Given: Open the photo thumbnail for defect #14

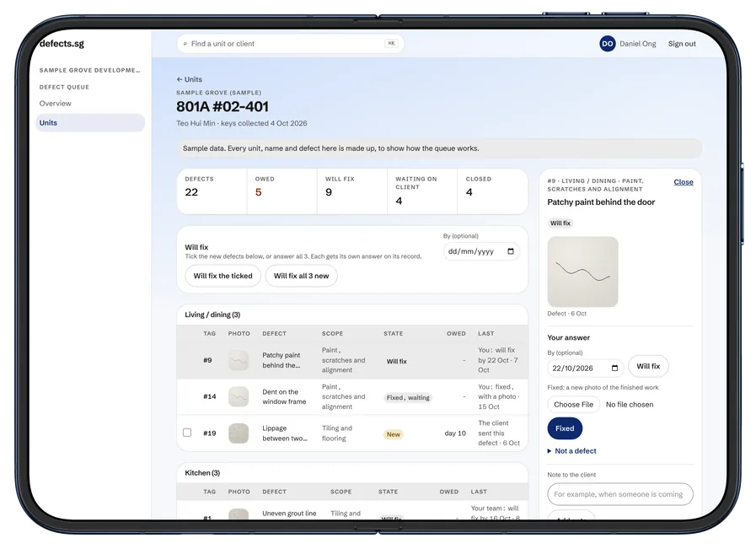Looking at the screenshot, I should [x=239, y=396].
